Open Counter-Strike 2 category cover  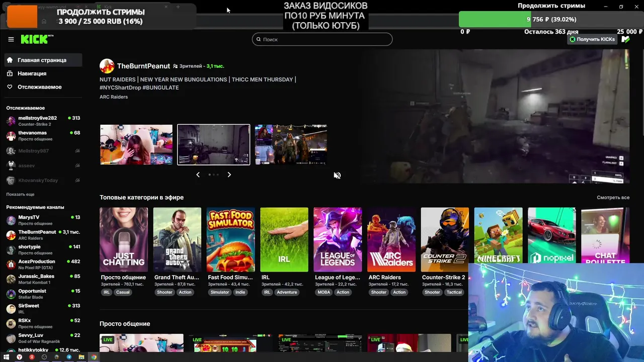click(445, 240)
